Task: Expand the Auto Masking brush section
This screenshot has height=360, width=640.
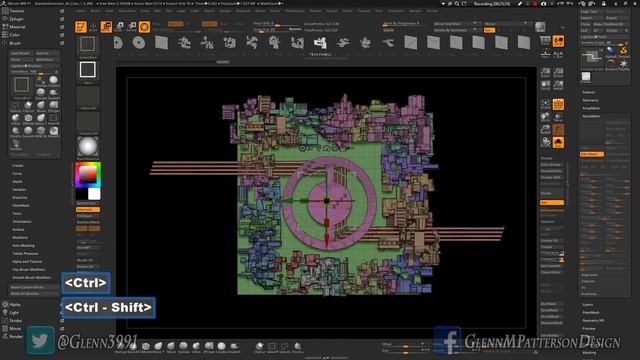Action: point(23,246)
